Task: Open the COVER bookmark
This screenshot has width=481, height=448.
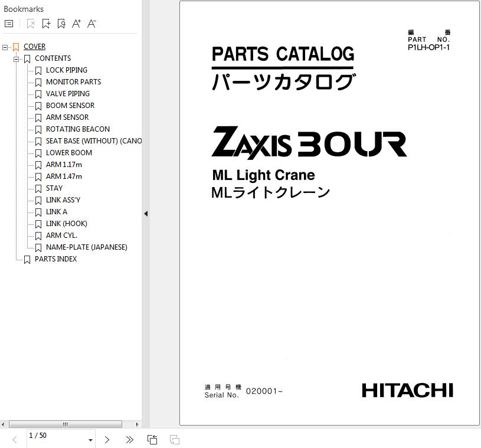Action: click(34, 47)
